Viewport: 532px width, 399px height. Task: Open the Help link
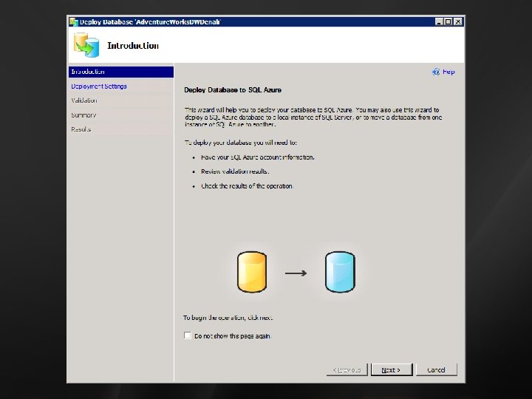(x=449, y=72)
